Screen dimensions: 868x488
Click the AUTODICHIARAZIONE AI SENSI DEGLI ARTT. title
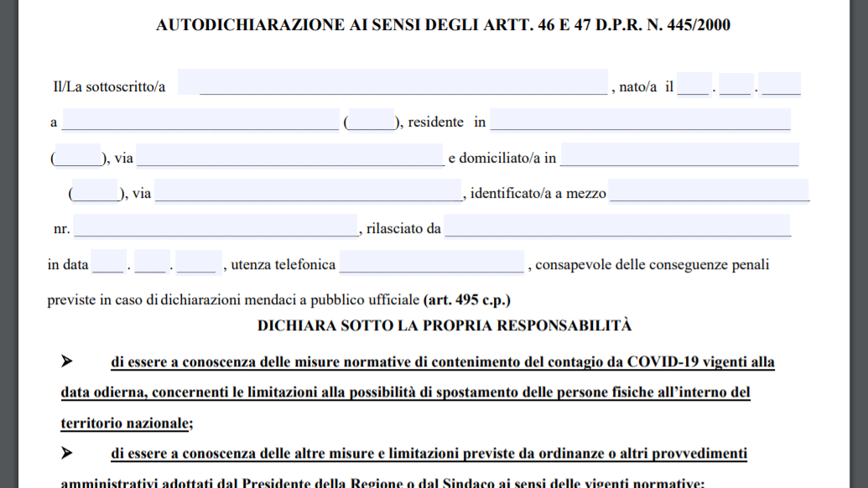443,25
